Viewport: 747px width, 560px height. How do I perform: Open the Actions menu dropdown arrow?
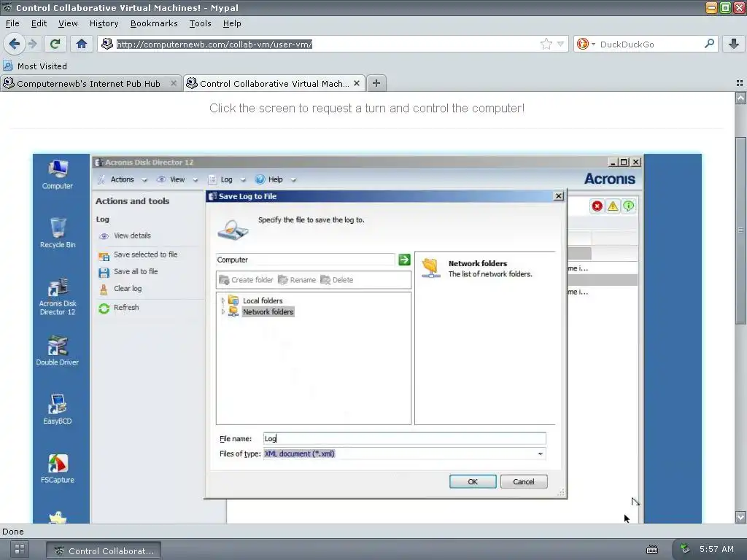[144, 180]
